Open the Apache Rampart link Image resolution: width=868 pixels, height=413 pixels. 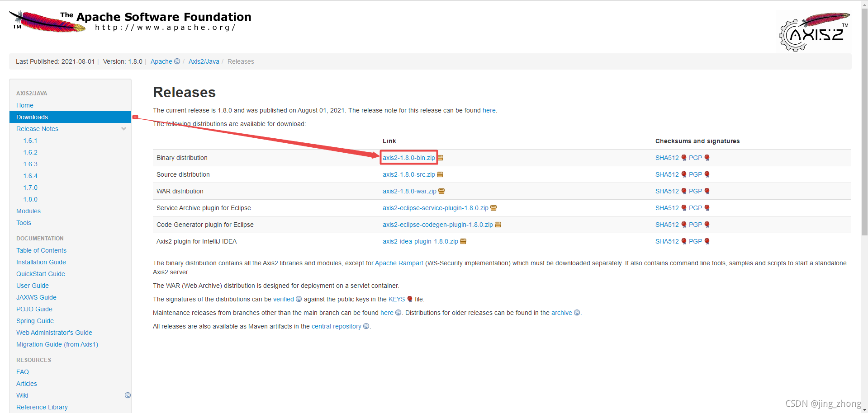tap(399, 263)
